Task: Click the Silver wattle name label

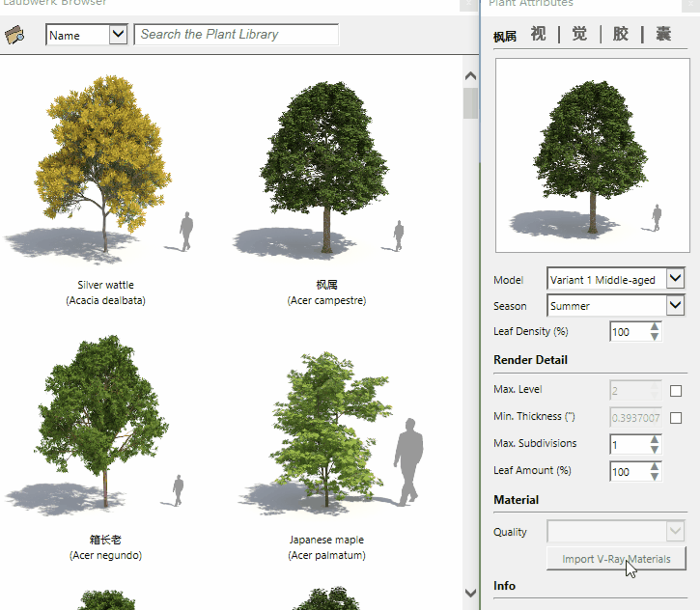Action: (x=105, y=285)
